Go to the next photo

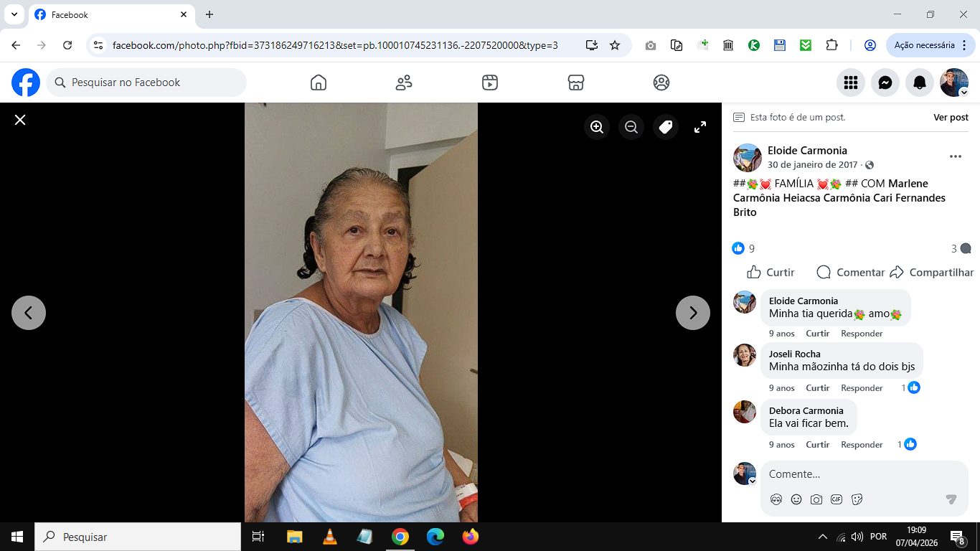[x=693, y=313]
